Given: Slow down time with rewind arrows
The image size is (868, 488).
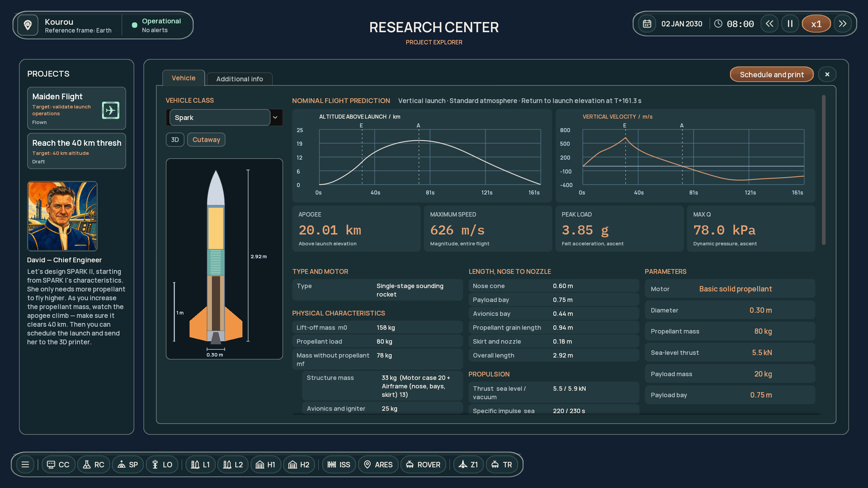Looking at the screenshot, I should (x=769, y=24).
